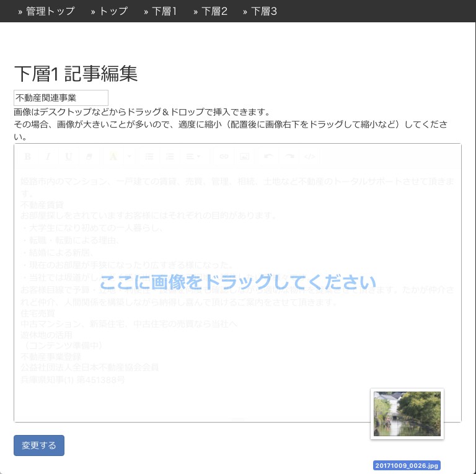Screen dimensions: 476x474
Task: Click the eraser clear-formatting icon
Action: 89,156
